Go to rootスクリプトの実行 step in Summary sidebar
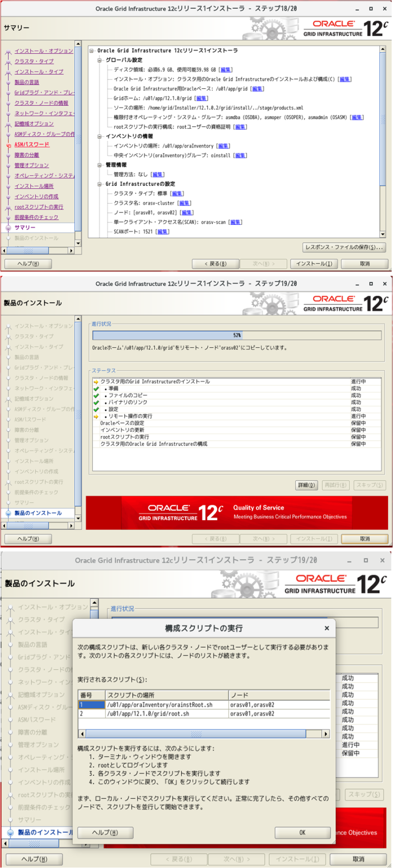Screen dimensions: 393x868 tap(39, 207)
